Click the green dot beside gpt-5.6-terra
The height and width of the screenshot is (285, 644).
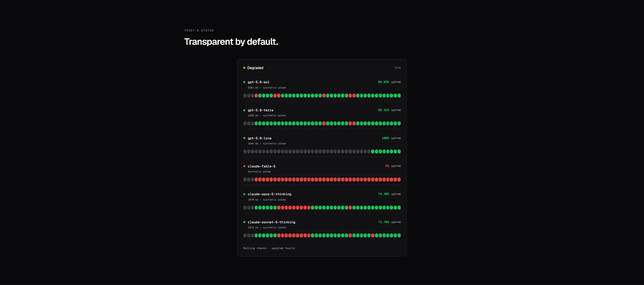tap(244, 110)
